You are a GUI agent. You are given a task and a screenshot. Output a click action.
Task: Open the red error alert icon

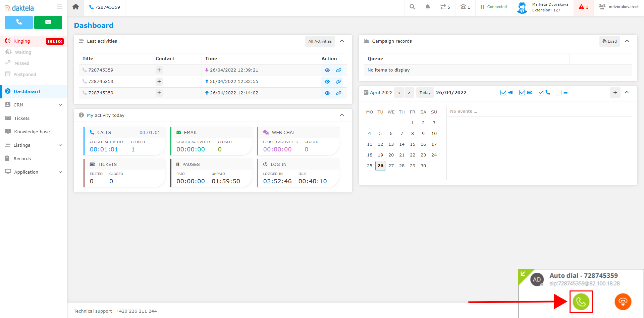pyautogui.click(x=583, y=7)
